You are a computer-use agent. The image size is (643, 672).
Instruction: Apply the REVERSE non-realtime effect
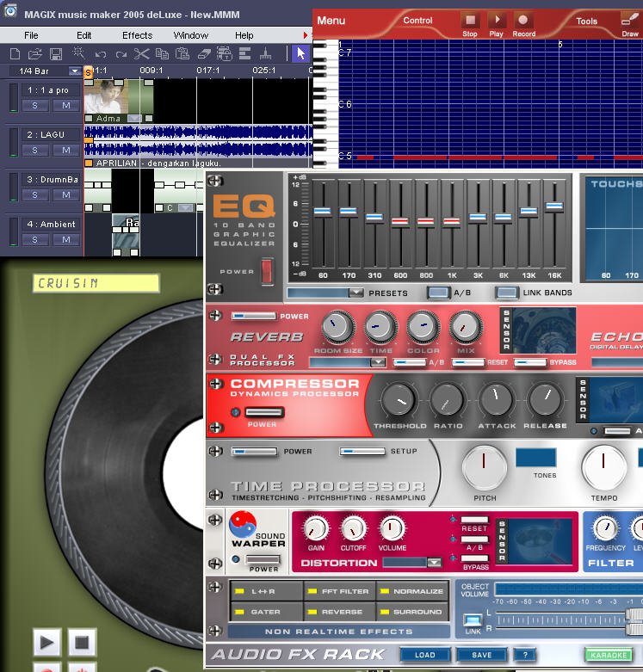[340, 612]
